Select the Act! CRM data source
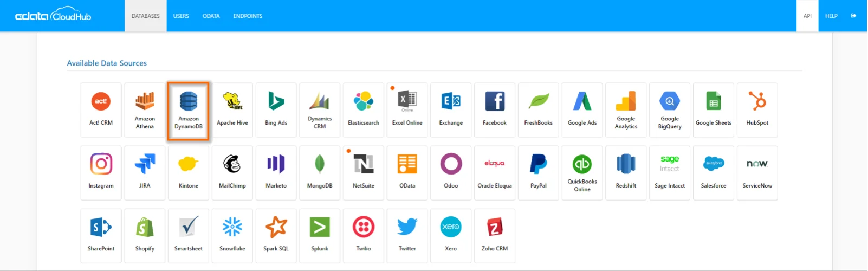The width and height of the screenshot is (868, 271). click(101, 110)
